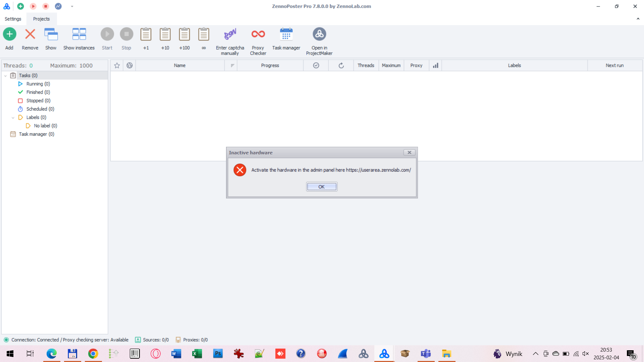Click the Maximum: 1000 value
This screenshot has height=362, width=644.
pos(71,66)
